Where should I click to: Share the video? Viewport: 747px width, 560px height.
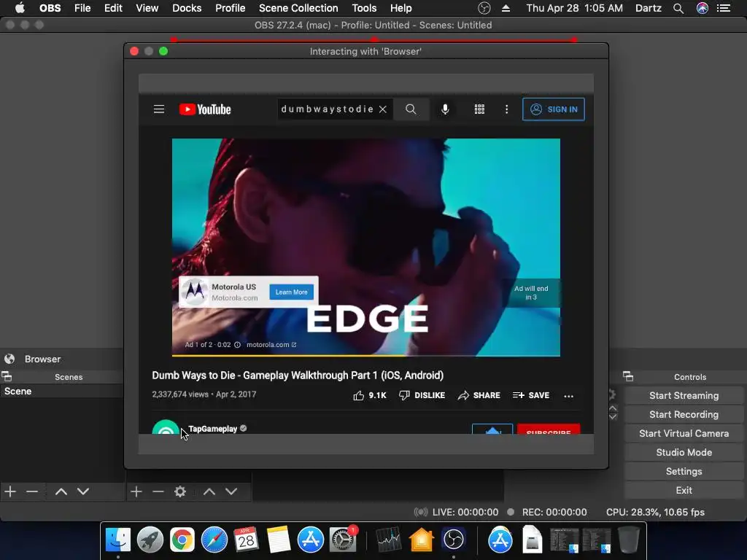click(479, 395)
